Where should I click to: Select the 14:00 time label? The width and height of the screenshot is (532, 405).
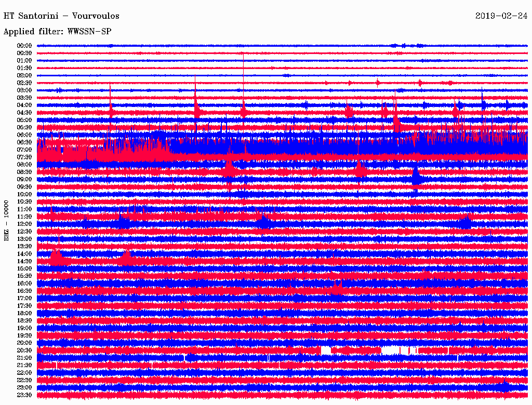pos(24,254)
